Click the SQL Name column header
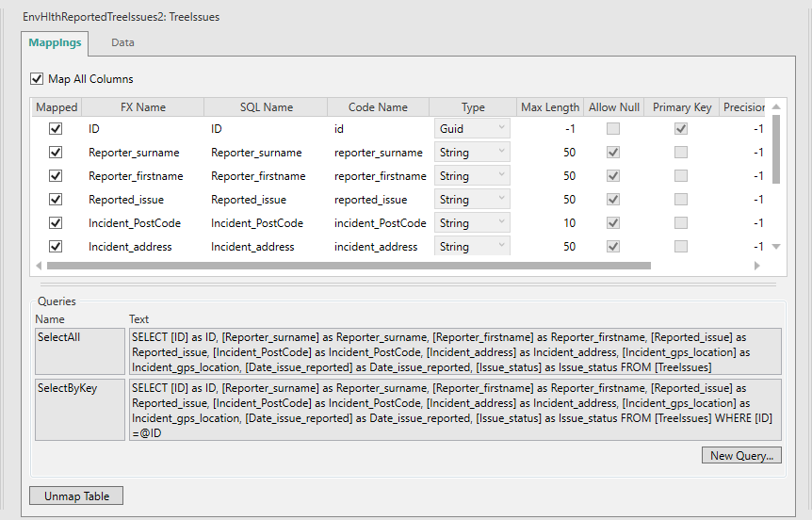This screenshot has height=520, width=812. tap(267, 107)
